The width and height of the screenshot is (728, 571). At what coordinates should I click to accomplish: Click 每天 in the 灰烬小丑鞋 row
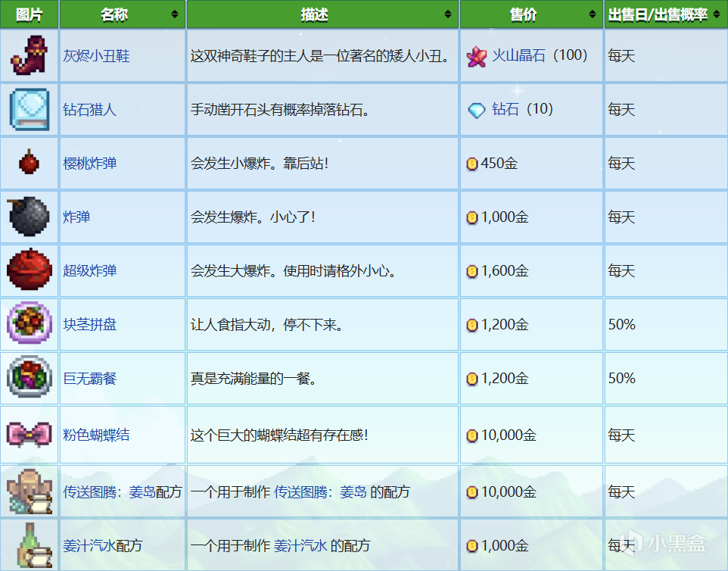click(621, 56)
